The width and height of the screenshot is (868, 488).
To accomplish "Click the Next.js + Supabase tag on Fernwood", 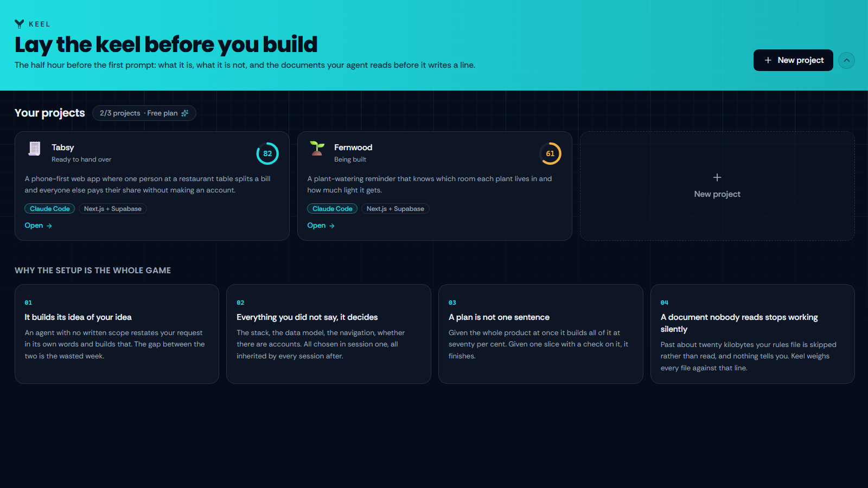I will (x=395, y=209).
